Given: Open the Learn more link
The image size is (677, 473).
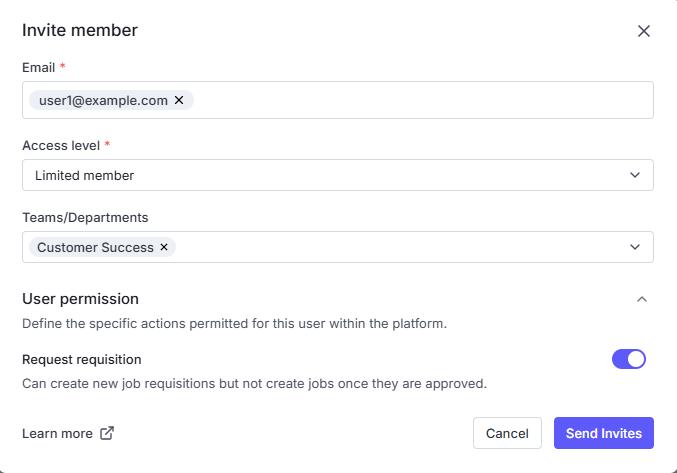Looking at the screenshot, I should pos(57,433).
